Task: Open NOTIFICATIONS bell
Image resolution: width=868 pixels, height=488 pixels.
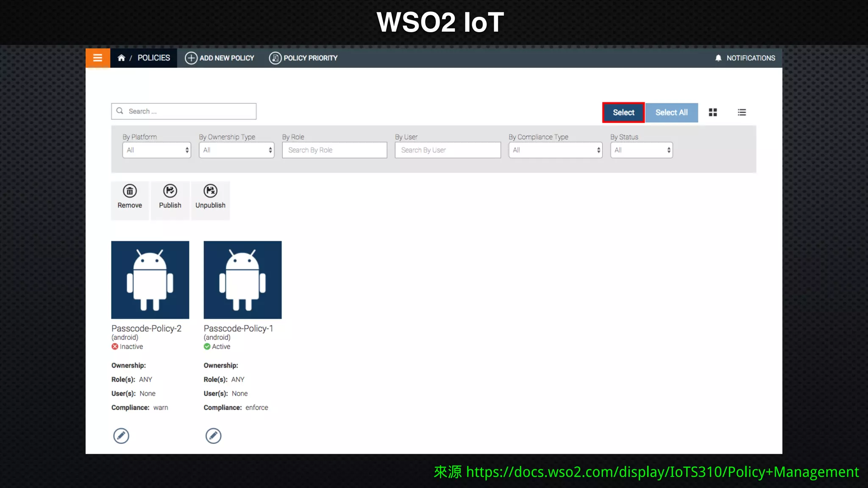Action: (745, 58)
